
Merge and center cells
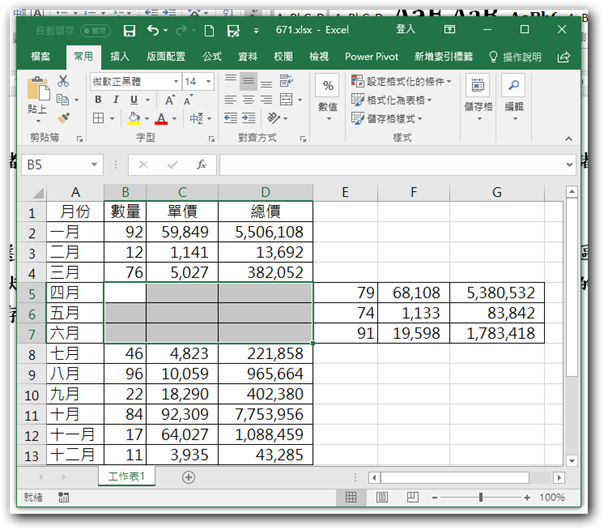pos(286,99)
